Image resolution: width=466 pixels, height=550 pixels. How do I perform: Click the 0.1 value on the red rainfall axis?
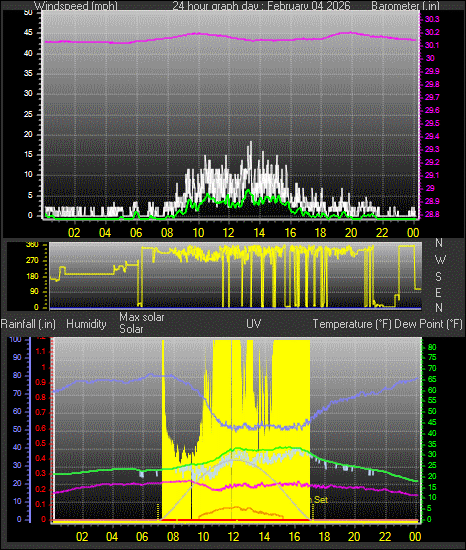coord(41,504)
